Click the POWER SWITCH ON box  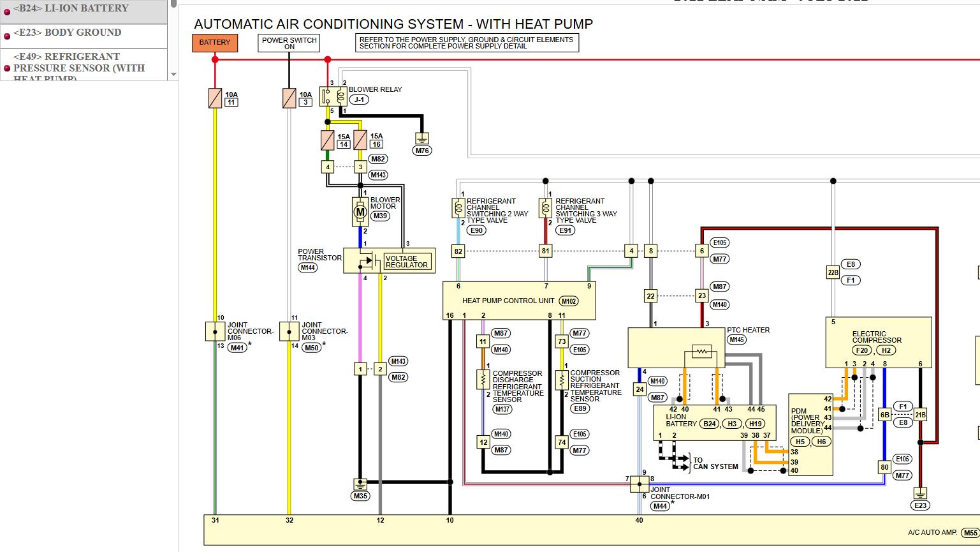coord(289,43)
